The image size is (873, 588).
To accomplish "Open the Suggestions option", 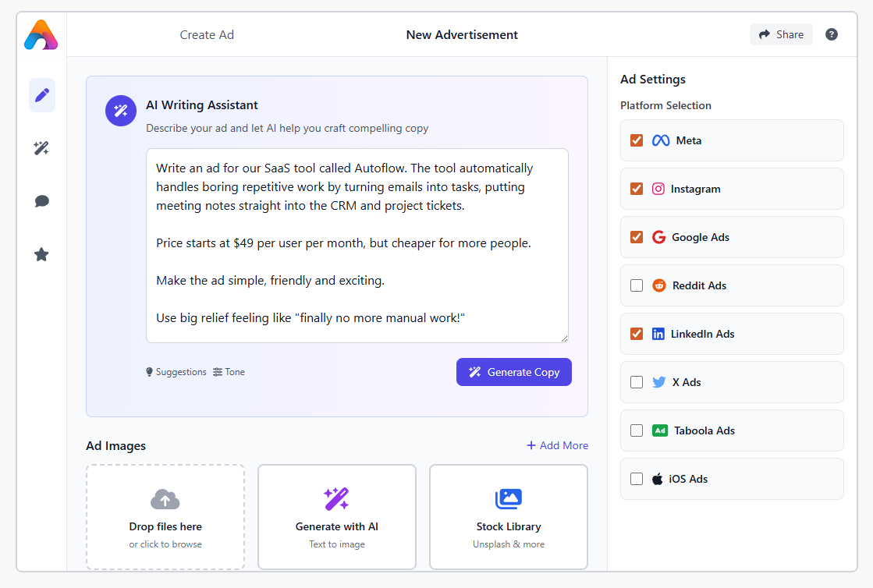I will pos(176,372).
